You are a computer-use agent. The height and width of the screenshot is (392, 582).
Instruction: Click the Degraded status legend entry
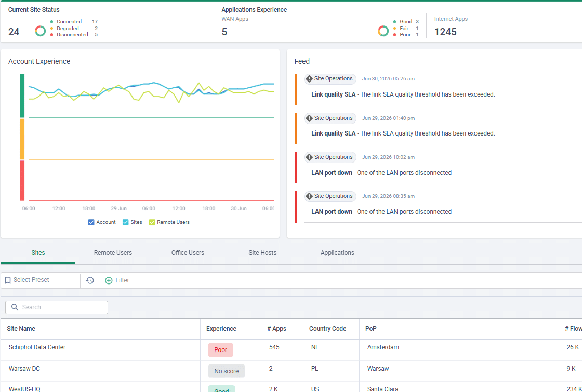74,29
